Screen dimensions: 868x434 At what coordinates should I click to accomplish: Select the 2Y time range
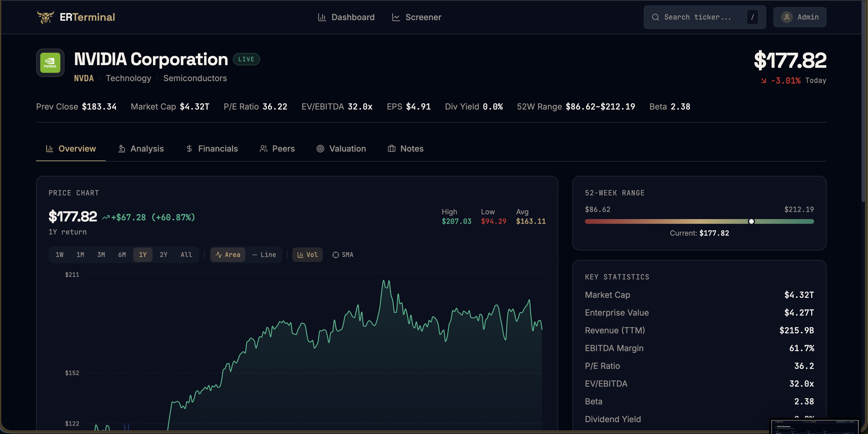[x=163, y=255]
